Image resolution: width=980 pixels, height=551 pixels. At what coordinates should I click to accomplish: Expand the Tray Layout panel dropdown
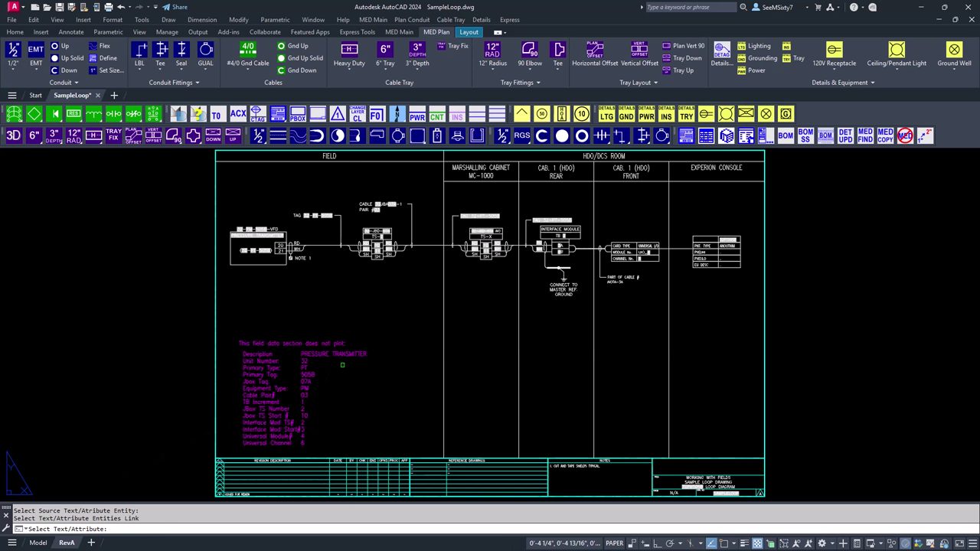pos(639,83)
